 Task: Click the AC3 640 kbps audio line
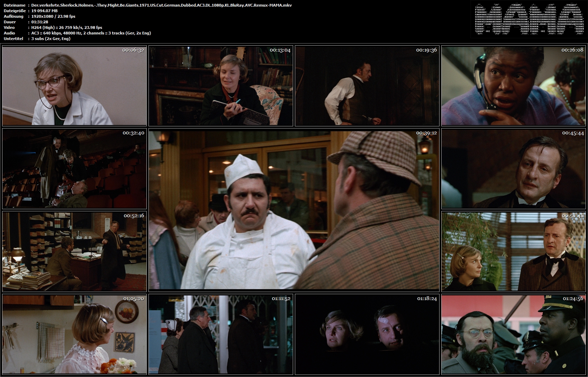[91, 33]
